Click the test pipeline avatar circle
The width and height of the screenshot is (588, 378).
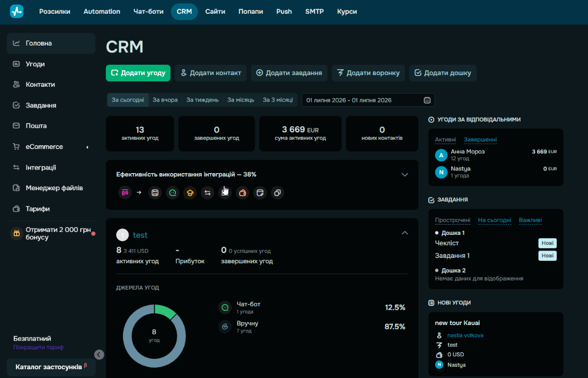click(122, 235)
